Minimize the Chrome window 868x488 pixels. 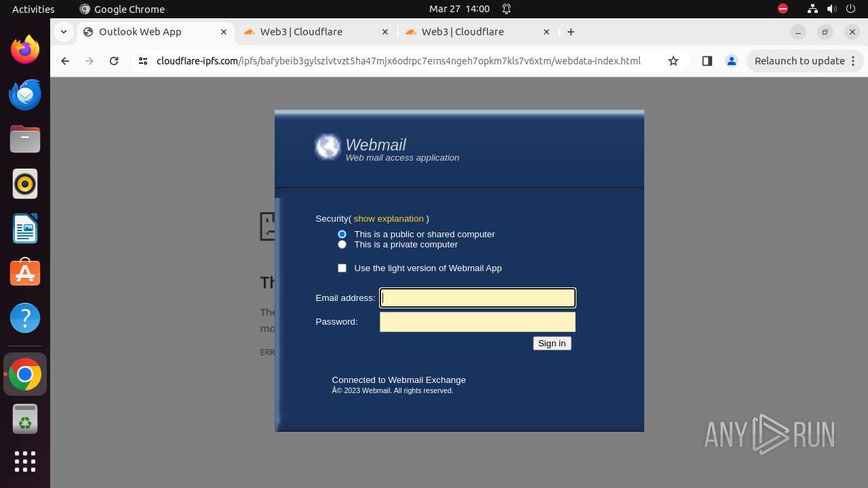(798, 32)
